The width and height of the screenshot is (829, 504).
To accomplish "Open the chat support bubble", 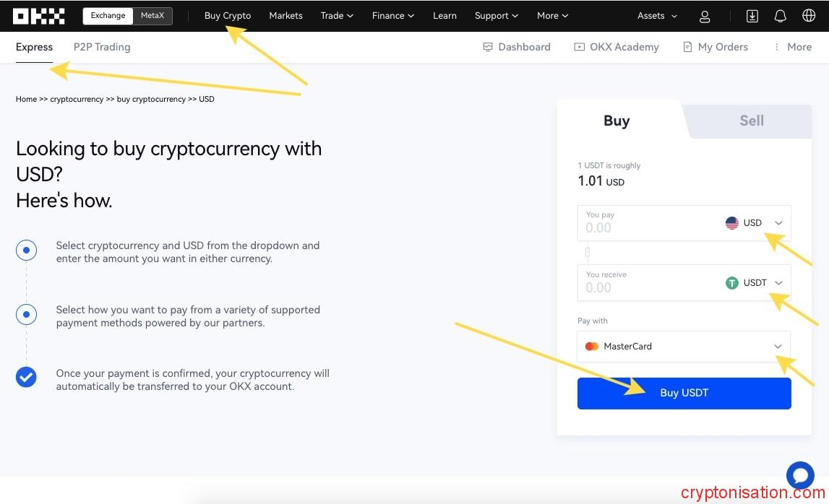I will [800, 475].
